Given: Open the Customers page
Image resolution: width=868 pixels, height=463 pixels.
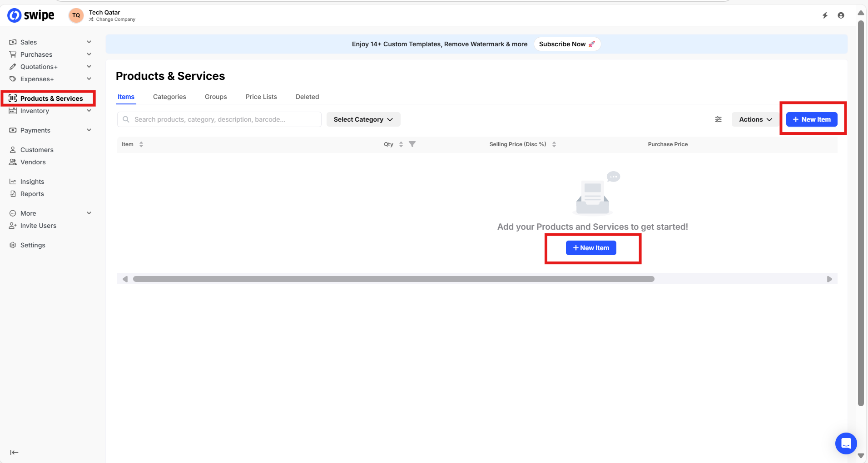Looking at the screenshot, I should coord(37,150).
